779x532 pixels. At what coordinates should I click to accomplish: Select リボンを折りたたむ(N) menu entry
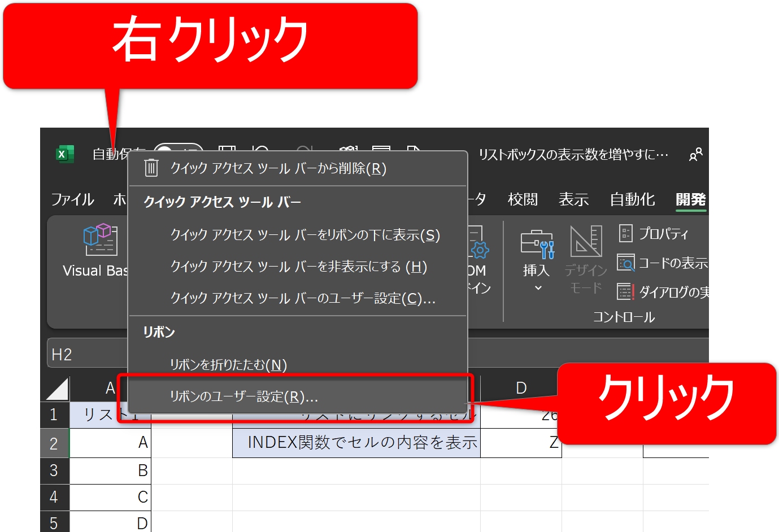(x=228, y=365)
